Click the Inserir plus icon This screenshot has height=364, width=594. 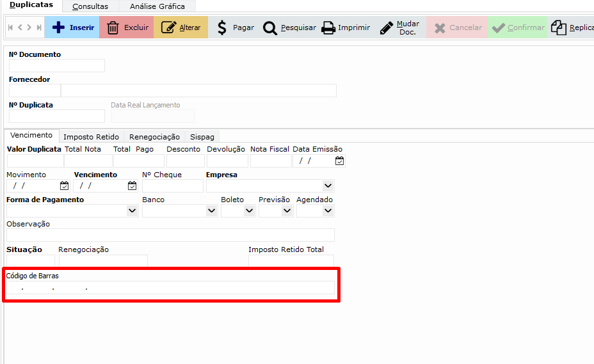pyautogui.click(x=58, y=28)
